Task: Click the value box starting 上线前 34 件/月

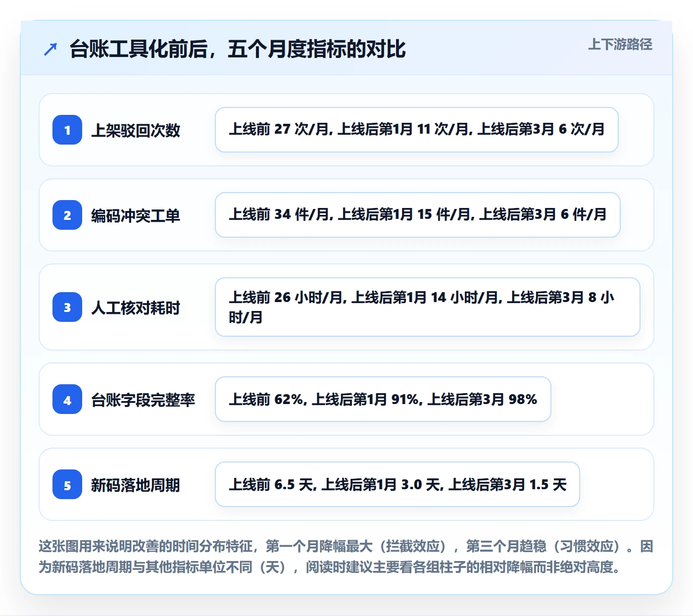Action: 418,215
